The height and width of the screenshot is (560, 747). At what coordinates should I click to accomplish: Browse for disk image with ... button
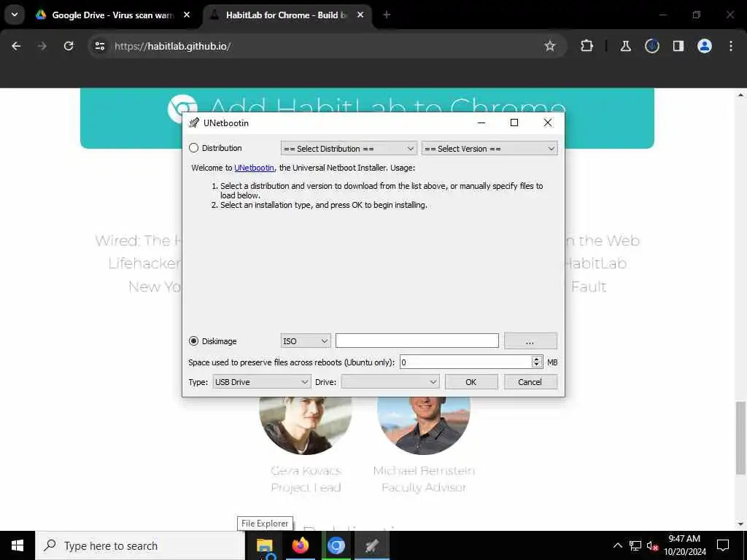click(530, 341)
